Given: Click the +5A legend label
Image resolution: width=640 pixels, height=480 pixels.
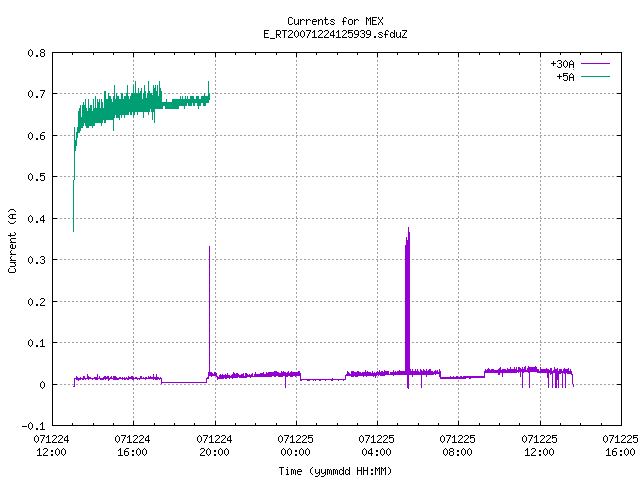Looking at the screenshot, I should (x=565, y=77).
